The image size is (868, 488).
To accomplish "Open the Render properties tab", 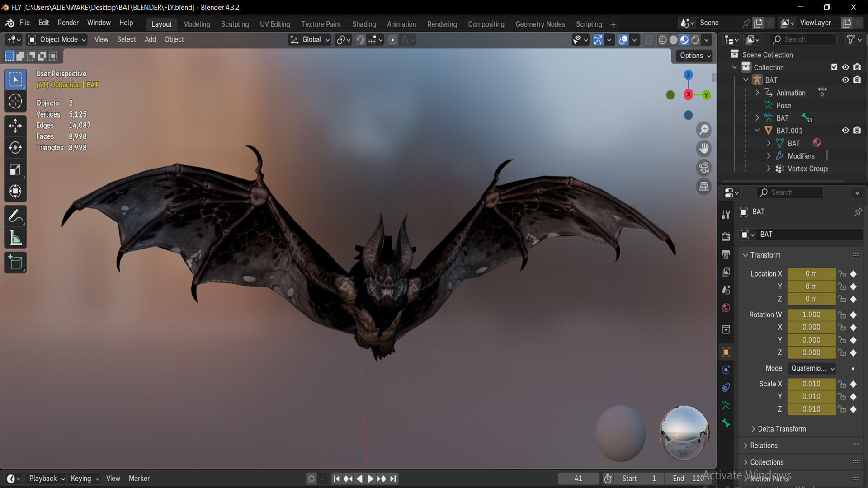I will pos(726,236).
